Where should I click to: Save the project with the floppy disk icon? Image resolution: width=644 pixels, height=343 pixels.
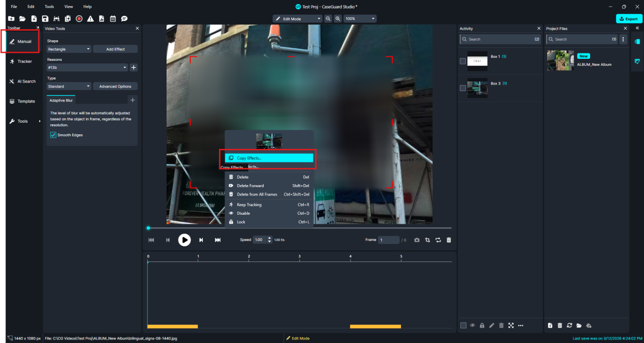(x=45, y=19)
